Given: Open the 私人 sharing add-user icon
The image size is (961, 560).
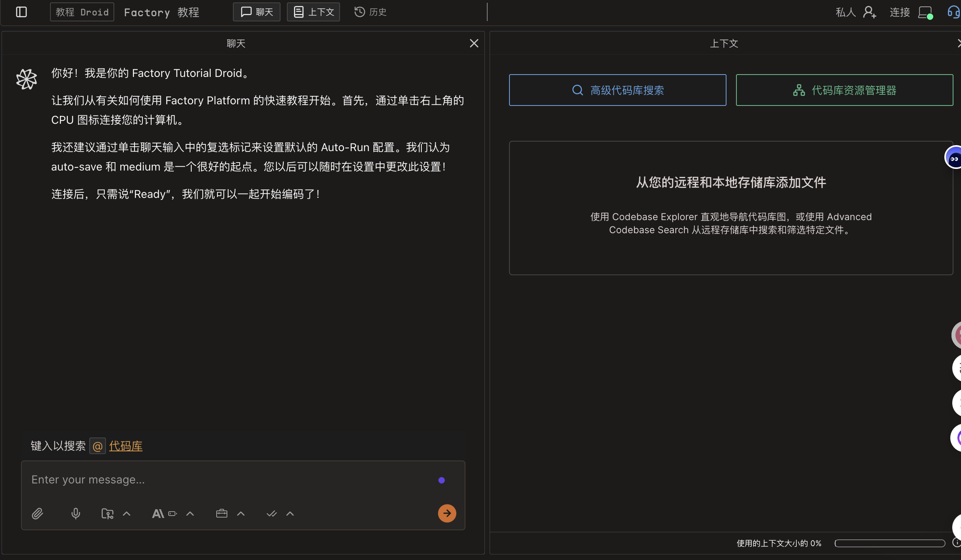Looking at the screenshot, I should pyautogui.click(x=869, y=12).
